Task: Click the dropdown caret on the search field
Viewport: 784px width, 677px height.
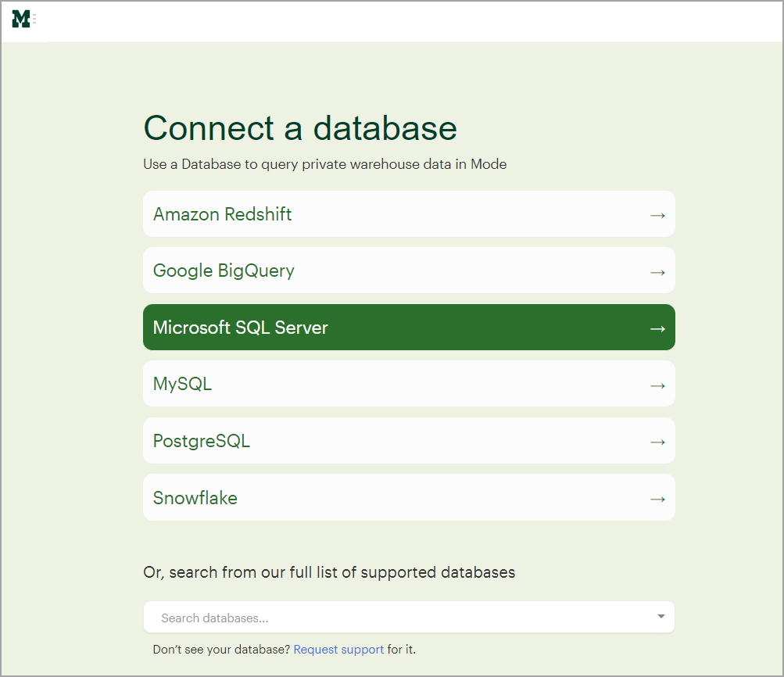Action: click(x=660, y=617)
